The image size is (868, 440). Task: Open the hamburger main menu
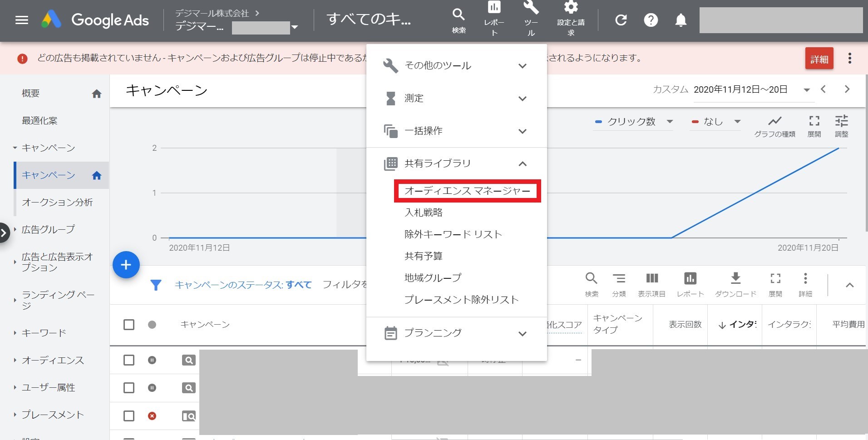[x=22, y=20]
